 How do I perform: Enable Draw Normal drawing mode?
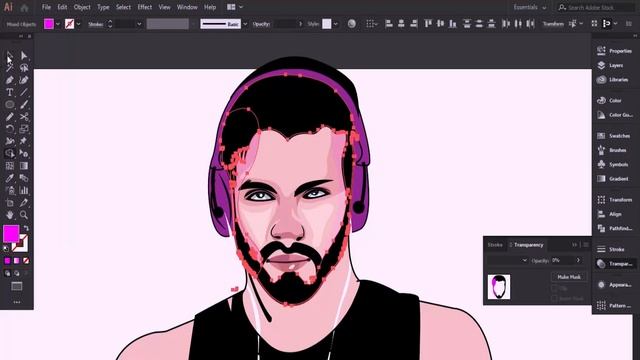click(x=7, y=273)
